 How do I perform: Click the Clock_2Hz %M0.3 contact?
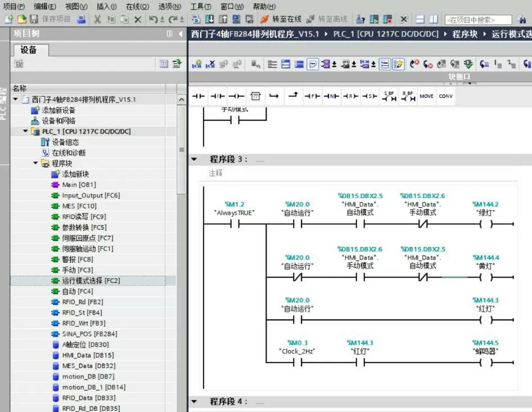click(297, 362)
